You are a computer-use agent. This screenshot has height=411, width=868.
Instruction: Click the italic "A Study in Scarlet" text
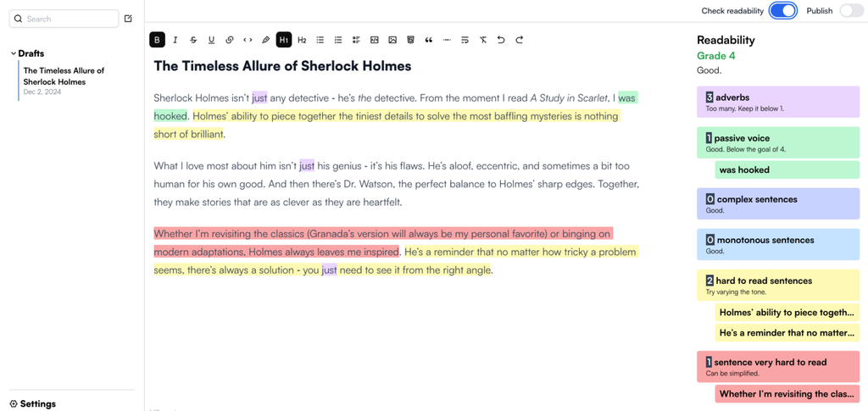coord(569,98)
